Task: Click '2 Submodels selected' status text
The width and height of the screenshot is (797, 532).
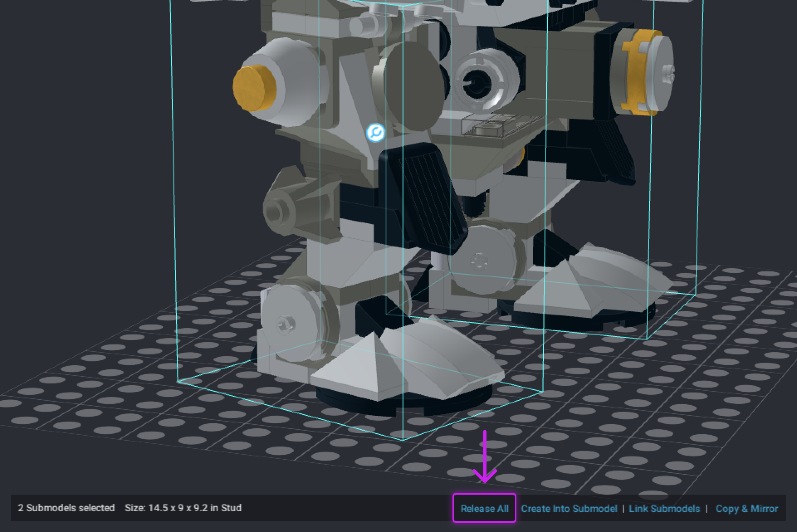Action: coord(66,508)
